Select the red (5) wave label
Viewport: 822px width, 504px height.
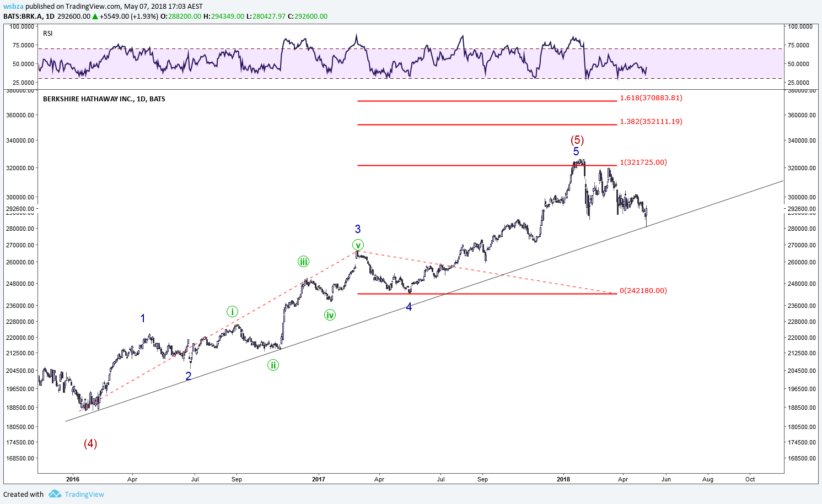click(577, 140)
